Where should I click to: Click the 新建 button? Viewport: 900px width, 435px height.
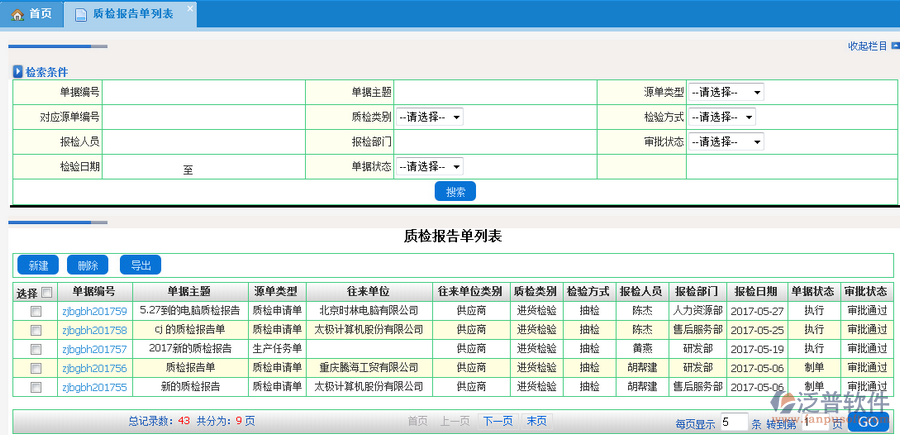(x=38, y=265)
